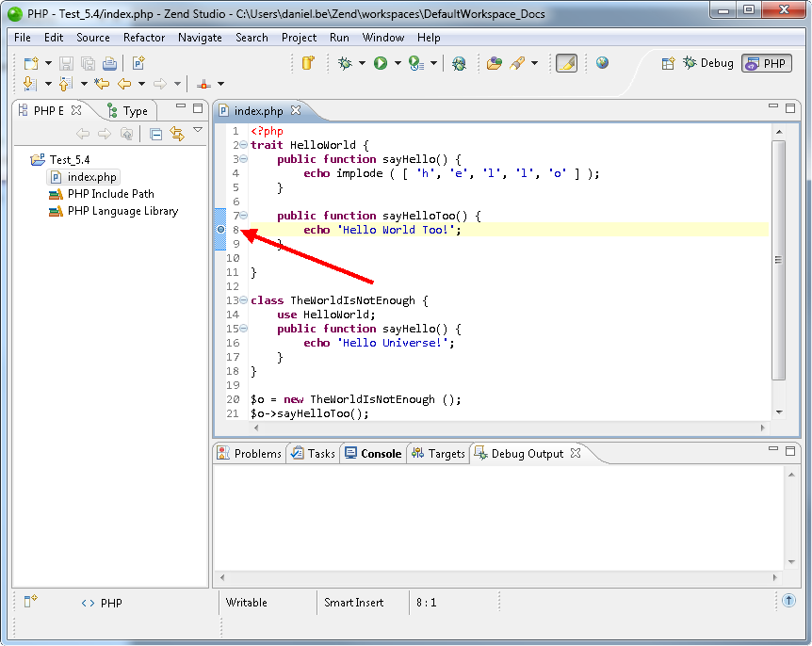The width and height of the screenshot is (812, 646).
Task: Collapse the sayHelloToo function fold on line 7
Action: 244,216
